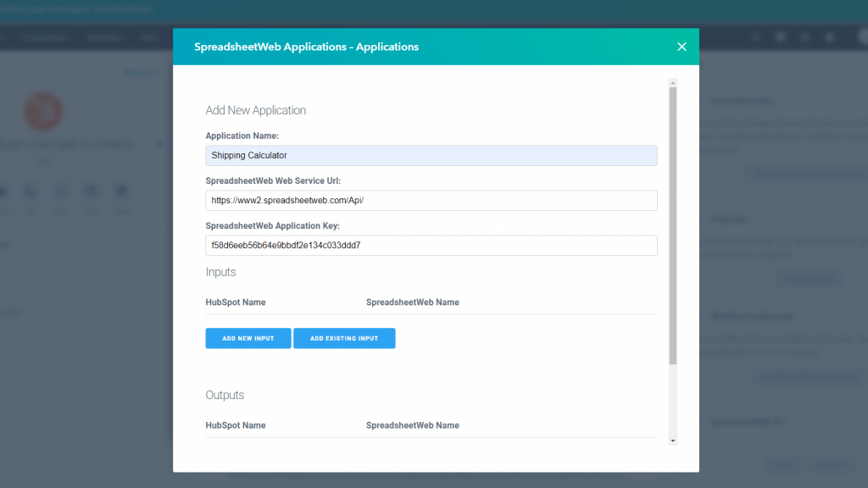Open the HubSpot settings gear icon
This screenshot has height=488, width=868.
[804, 37]
